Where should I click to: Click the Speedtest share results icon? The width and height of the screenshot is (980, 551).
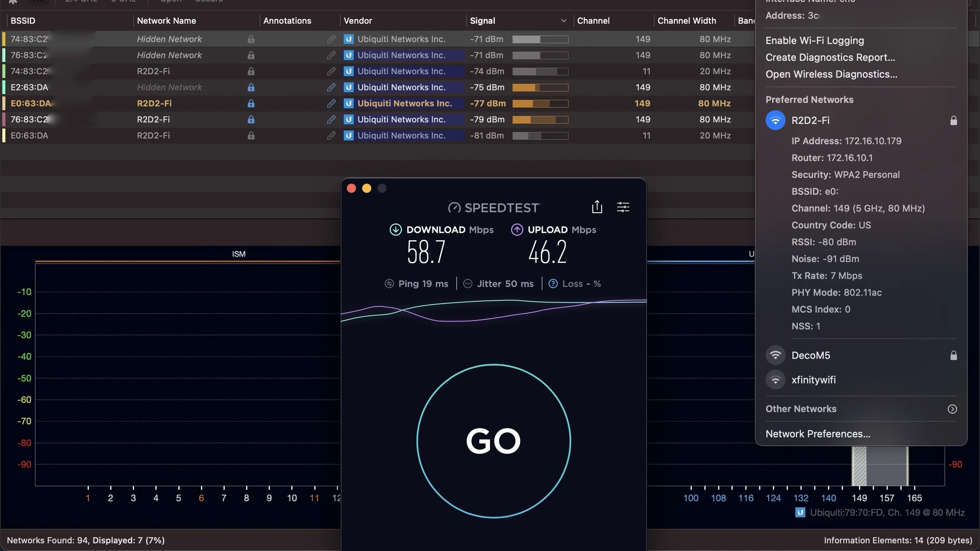click(x=597, y=207)
